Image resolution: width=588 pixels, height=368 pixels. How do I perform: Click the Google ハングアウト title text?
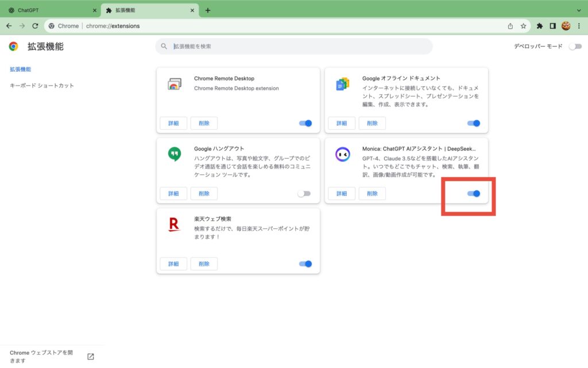(219, 149)
